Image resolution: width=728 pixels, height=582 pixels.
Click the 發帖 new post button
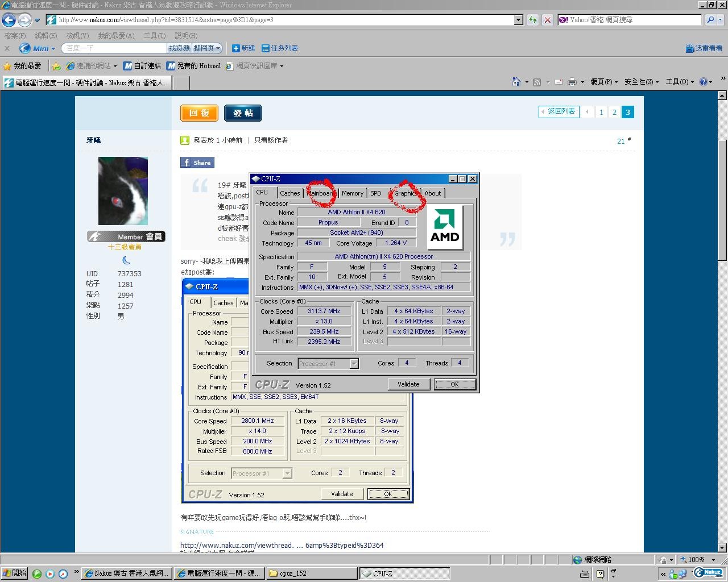coord(243,113)
